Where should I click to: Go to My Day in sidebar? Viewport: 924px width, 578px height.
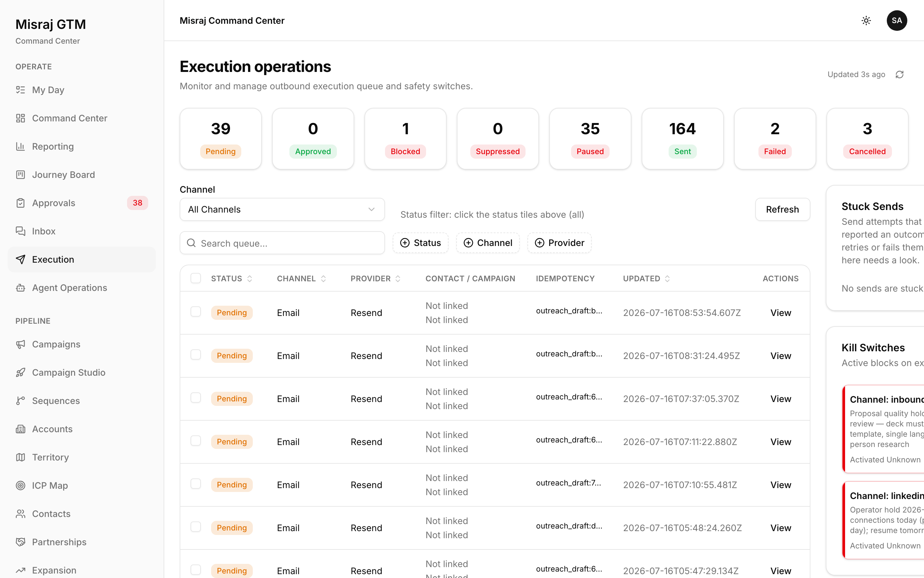82,90
